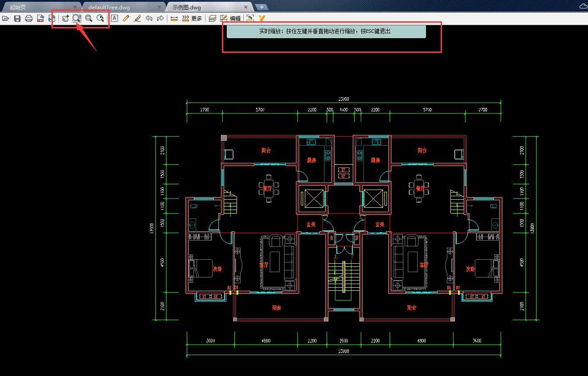Click the ruler measure distance icon
This screenshot has height=376, width=588.
click(x=174, y=19)
